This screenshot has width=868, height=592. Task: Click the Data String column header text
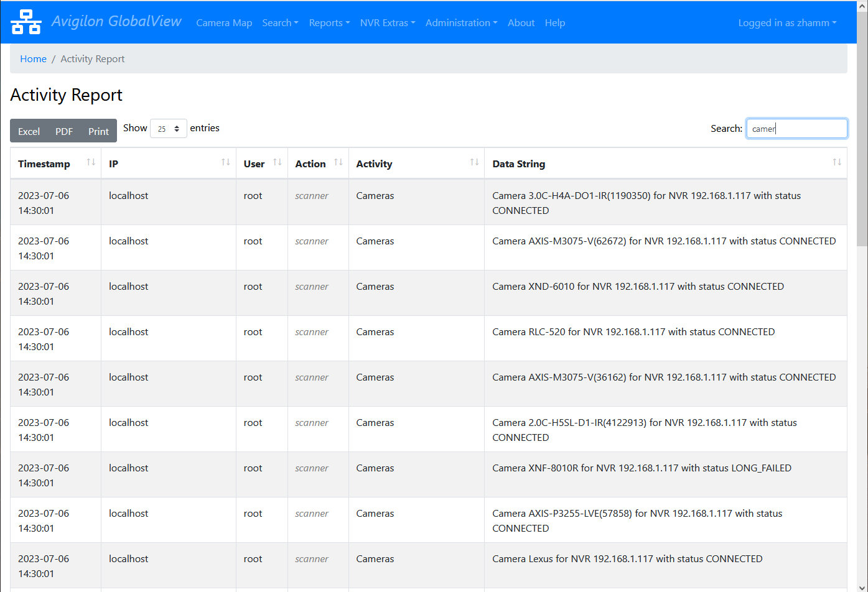click(x=518, y=164)
